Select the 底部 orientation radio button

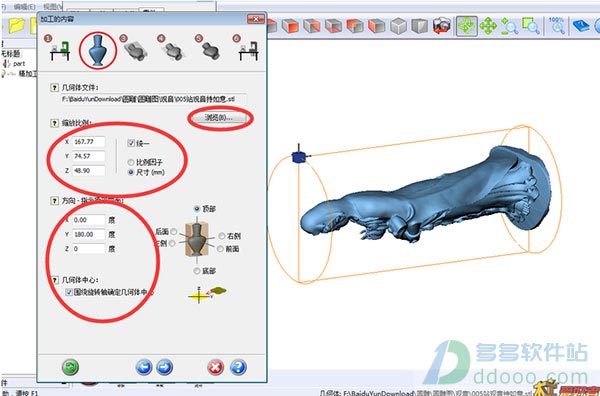pos(197,271)
